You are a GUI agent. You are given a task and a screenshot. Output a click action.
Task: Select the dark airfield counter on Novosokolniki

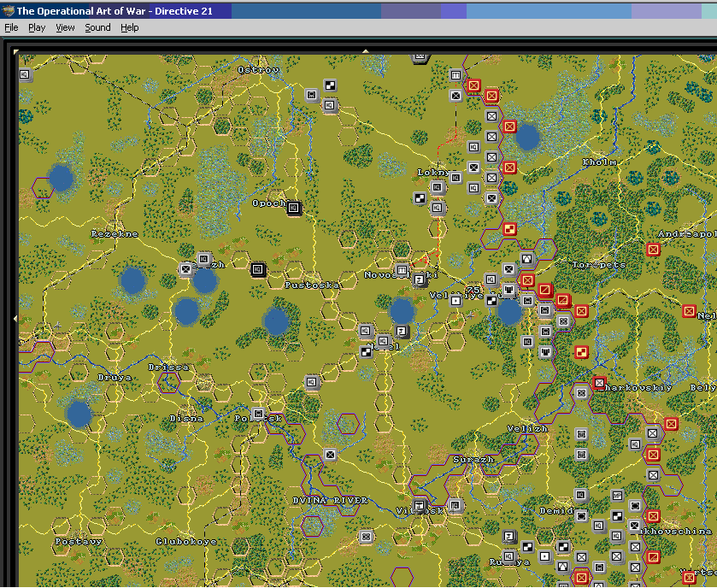(x=420, y=279)
